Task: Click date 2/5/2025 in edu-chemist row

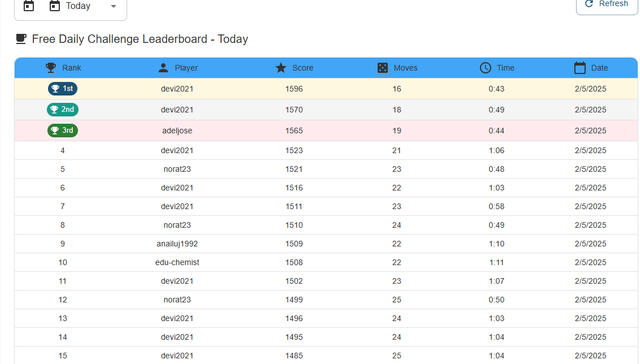Action: tap(590, 262)
